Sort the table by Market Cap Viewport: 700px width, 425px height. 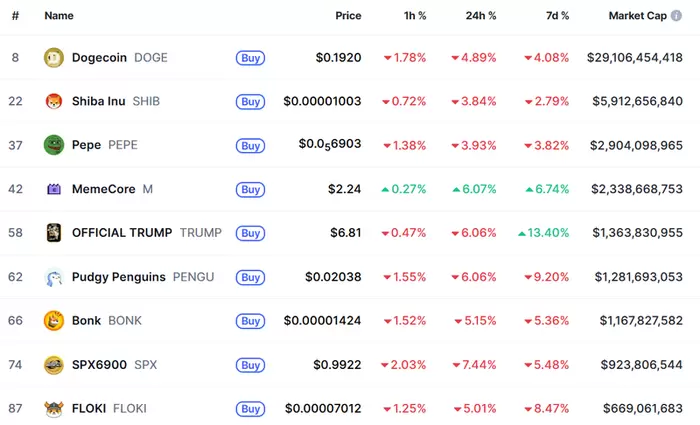[639, 16]
